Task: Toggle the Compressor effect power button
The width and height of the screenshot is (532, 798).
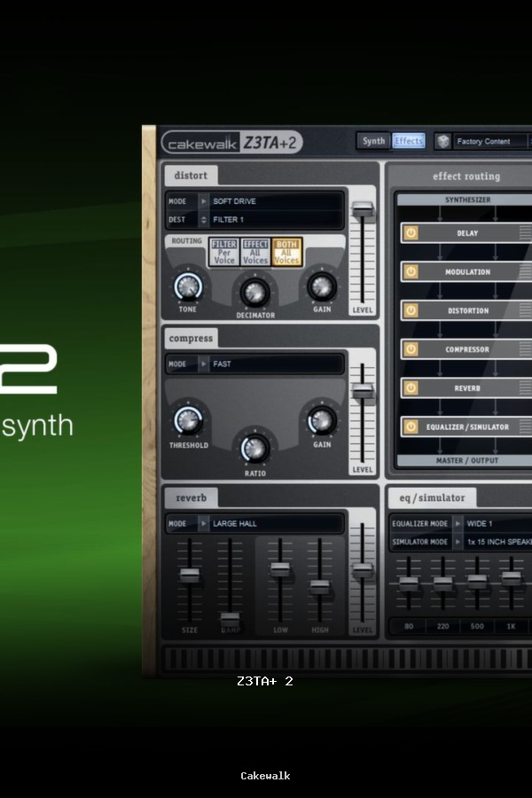Action: point(411,349)
